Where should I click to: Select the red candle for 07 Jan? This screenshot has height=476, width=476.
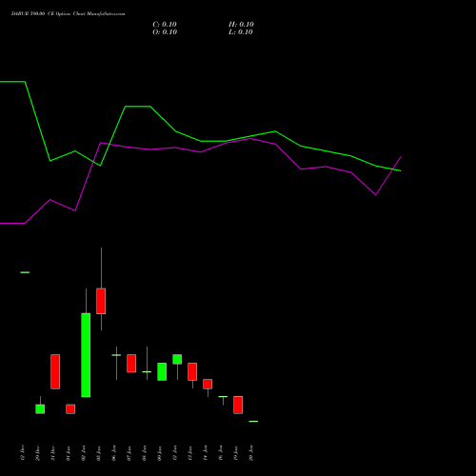(x=131, y=363)
